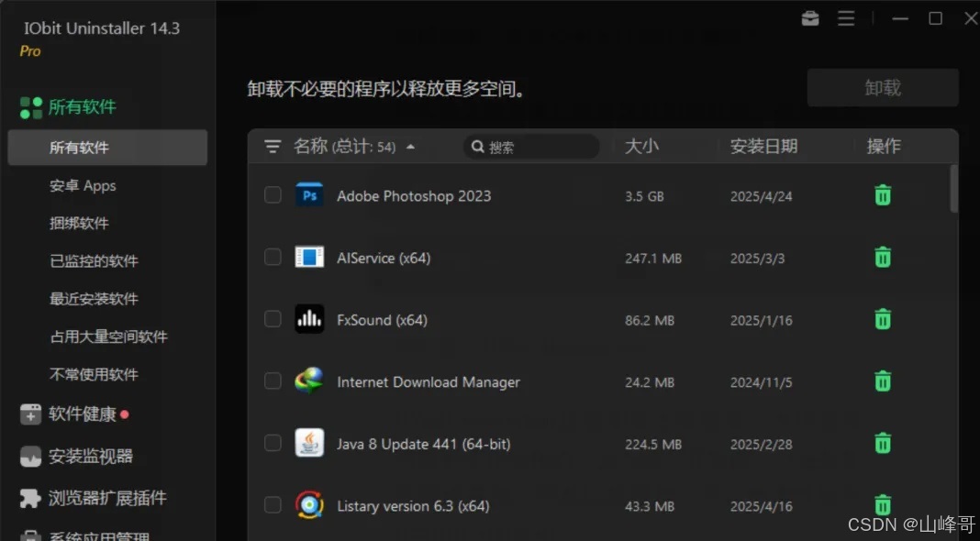Uninstall FxSound (x64) with trash icon
980x541 pixels.
883,318
